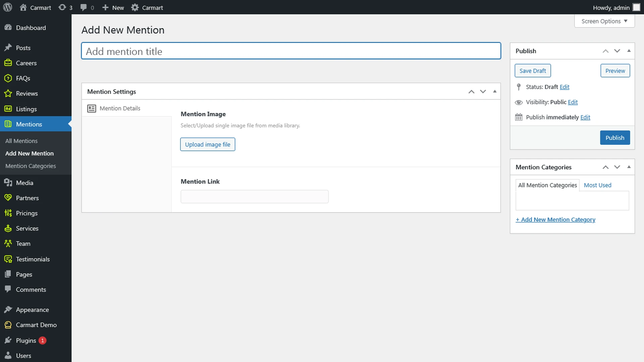Click the Listings Ad icon

(x=8, y=109)
